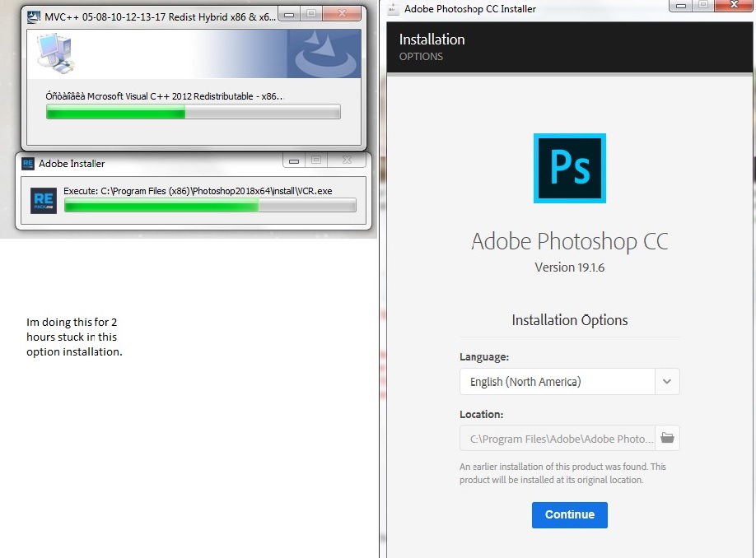The width and height of the screenshot is (756, 558).
Task: Click the VCR.exe execution progress bar
Action: [210, 206]
